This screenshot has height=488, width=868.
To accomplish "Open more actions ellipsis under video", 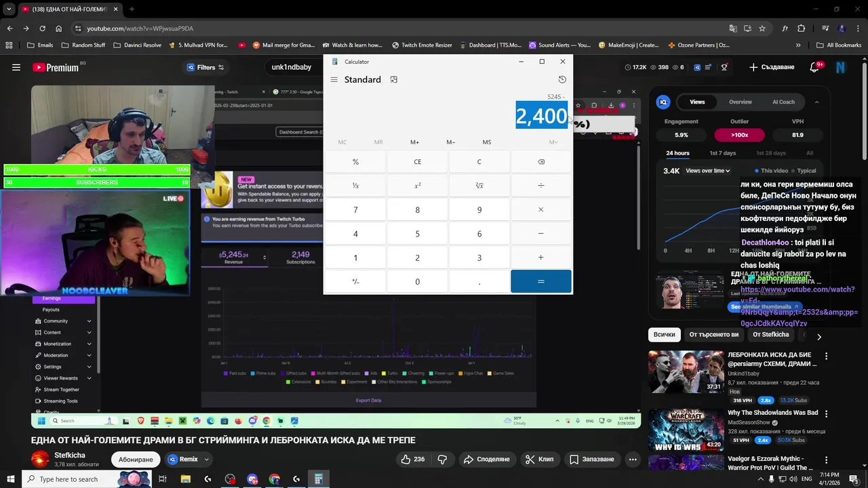I will click(633, 459).
